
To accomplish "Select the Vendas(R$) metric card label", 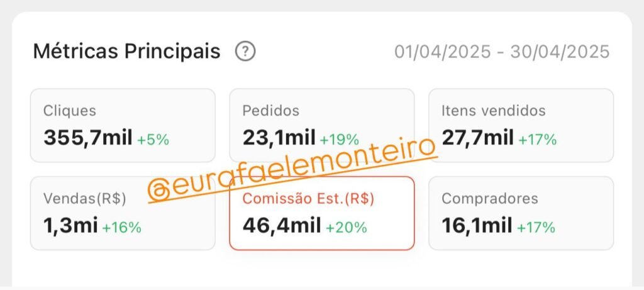I will [x=85, y=199].
